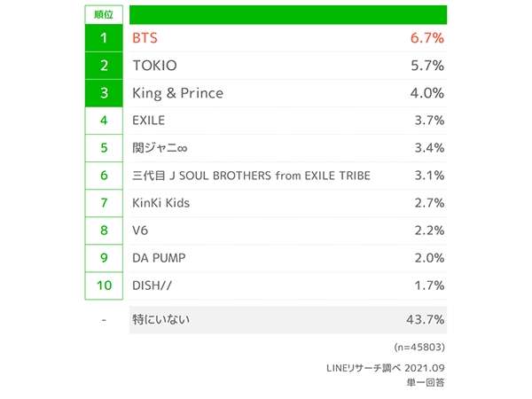Click the LINEリサーチ調べ 2021.09 credit
The width and height of the screenshot is (532, 399).
click(x=386, y=368)
